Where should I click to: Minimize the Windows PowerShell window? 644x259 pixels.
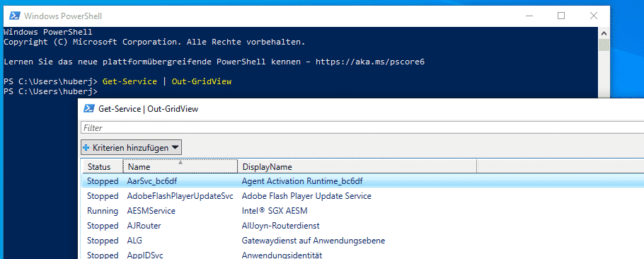point(529,16)
